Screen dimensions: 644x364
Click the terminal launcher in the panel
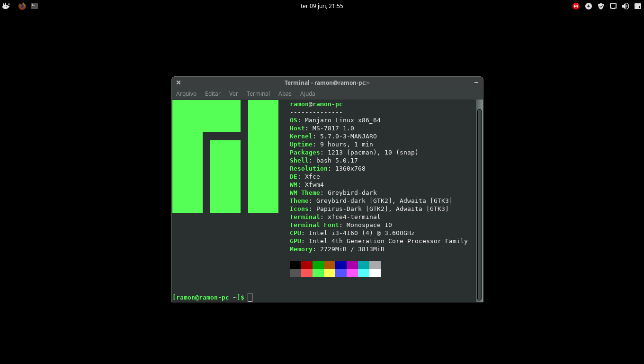click(35, 6)
